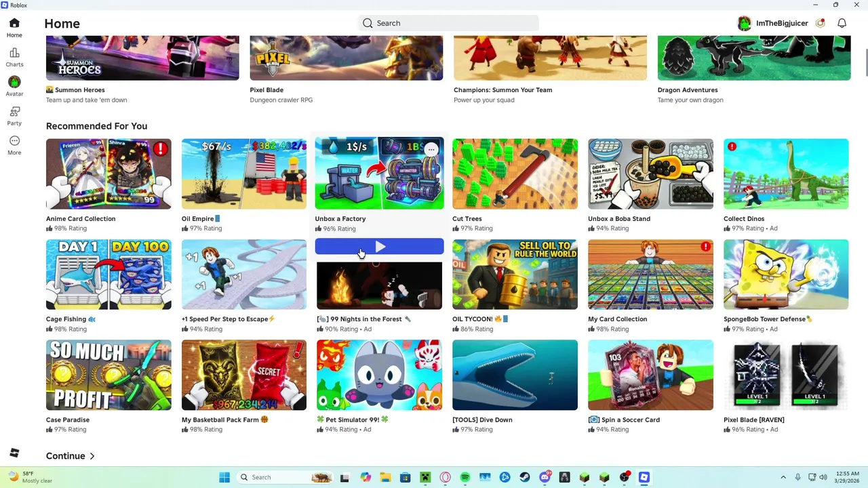Open the Dragon Adventures banner image

754,58
